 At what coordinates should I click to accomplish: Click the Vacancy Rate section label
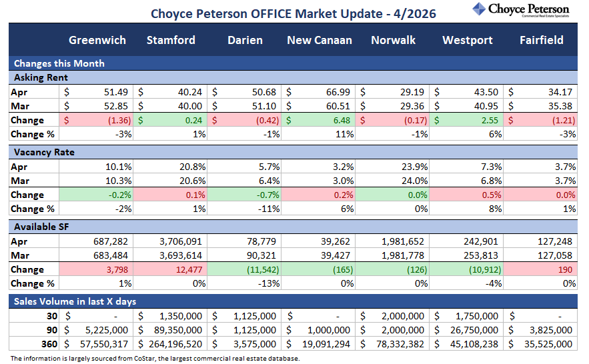(44, 153)
